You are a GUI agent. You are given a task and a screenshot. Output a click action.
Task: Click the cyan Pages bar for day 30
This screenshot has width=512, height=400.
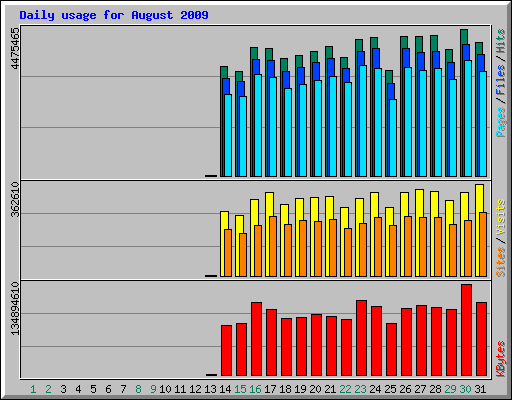point(468,118)
